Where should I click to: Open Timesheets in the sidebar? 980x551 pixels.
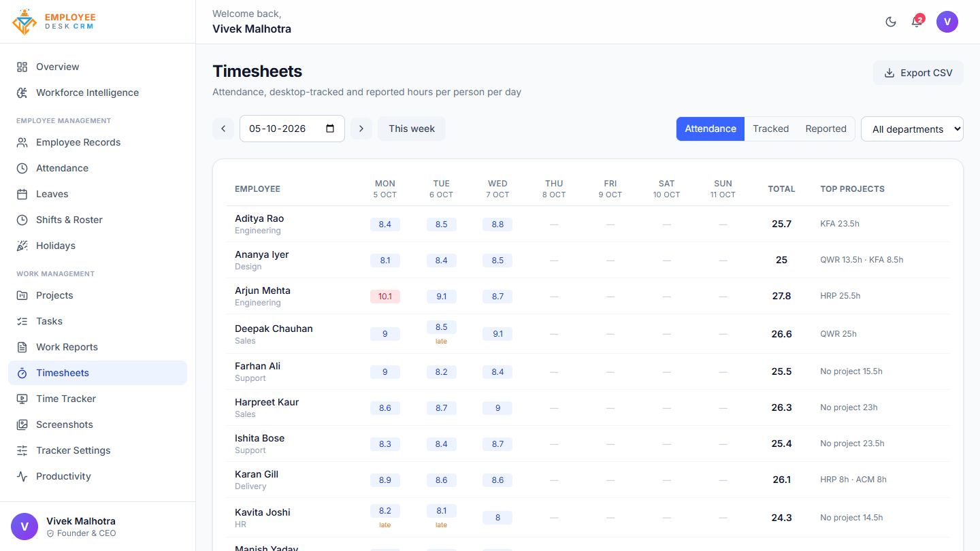pos(97,373)
